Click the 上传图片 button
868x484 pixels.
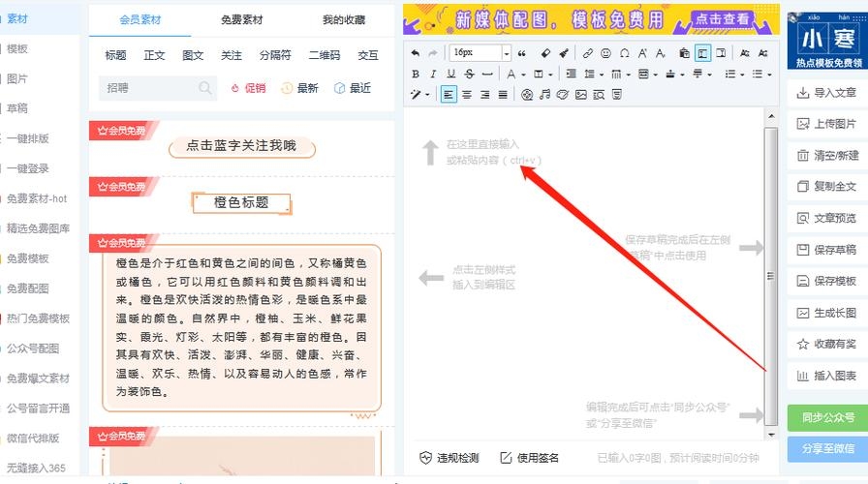[827, 124]
